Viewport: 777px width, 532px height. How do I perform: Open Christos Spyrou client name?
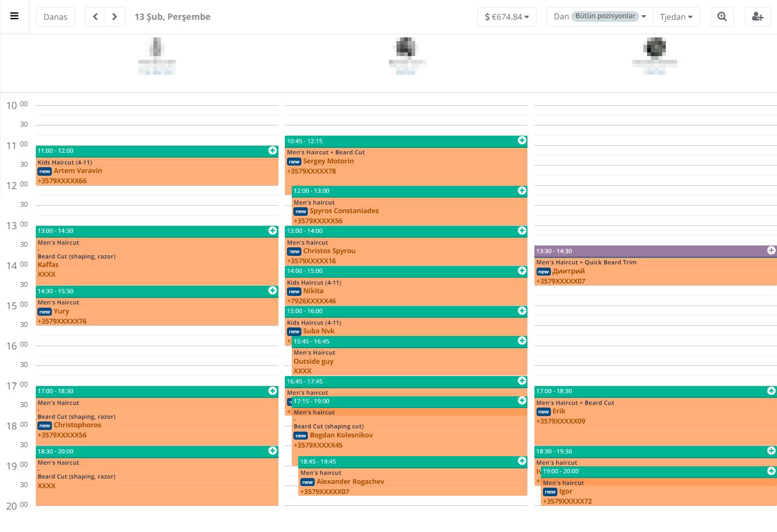[x=329, y=251]
